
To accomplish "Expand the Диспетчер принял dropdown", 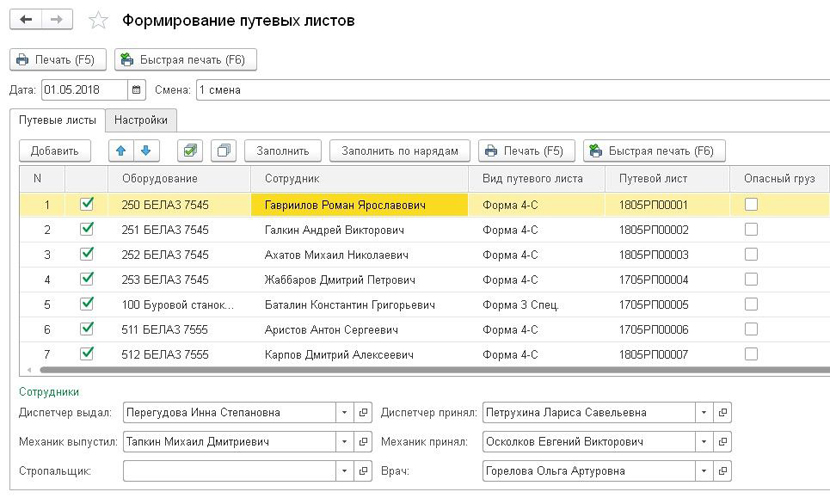I will 704,412.
